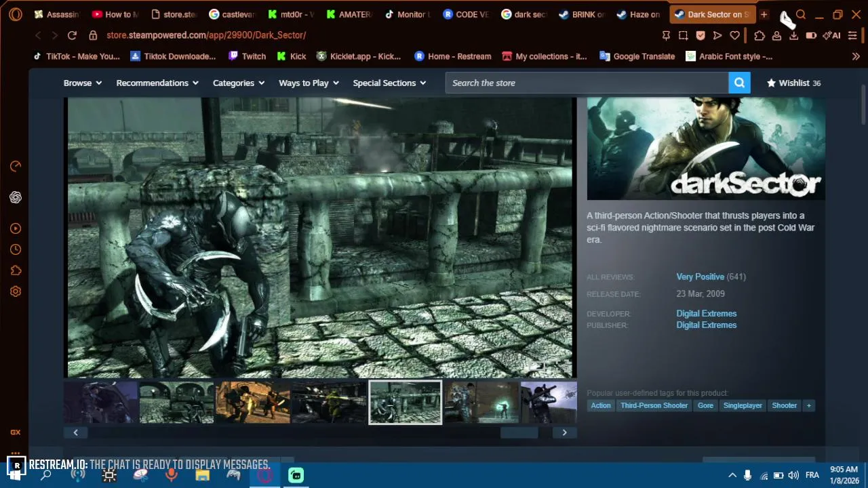The image size is (868, 488).
Task: Open the taskbar volume speaker icon
Action: (793, 475)
